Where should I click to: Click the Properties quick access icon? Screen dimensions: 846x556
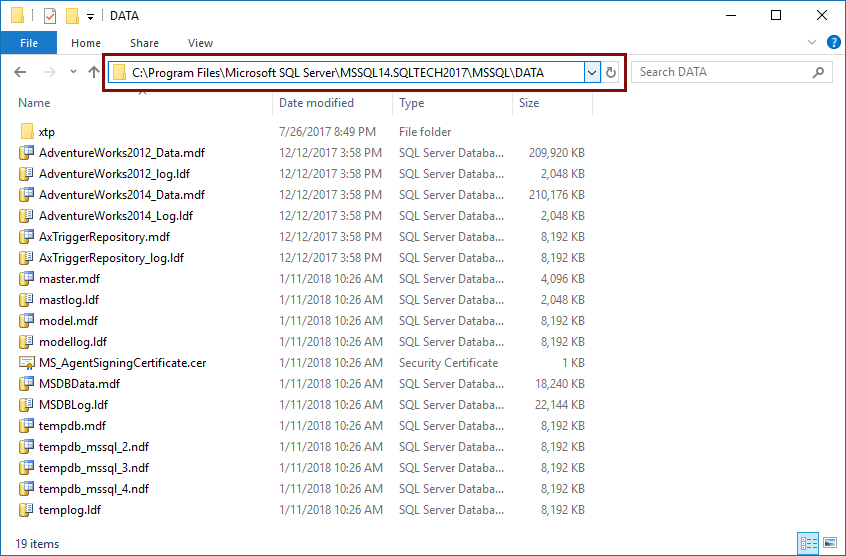[x=50, y=16]
